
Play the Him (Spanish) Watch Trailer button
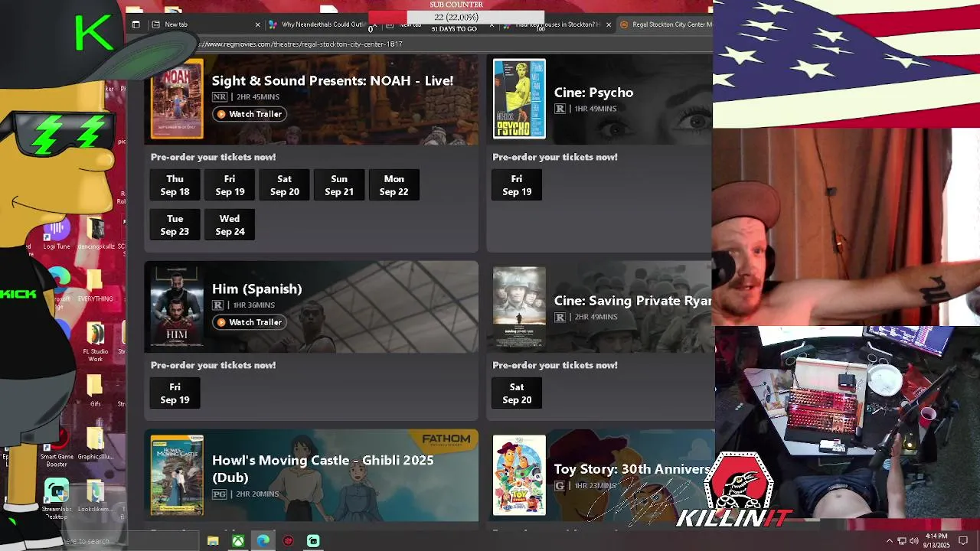(x=250, y=322)
